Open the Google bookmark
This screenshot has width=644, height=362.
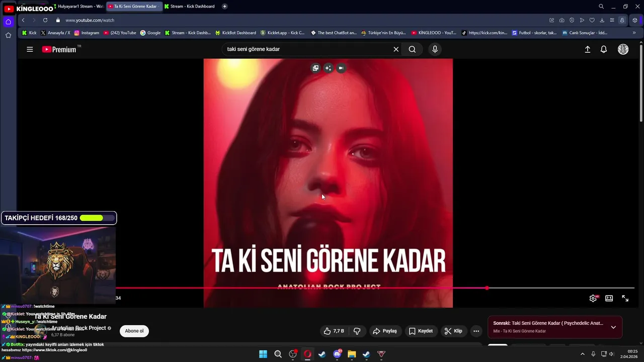[x=150, y=33]
